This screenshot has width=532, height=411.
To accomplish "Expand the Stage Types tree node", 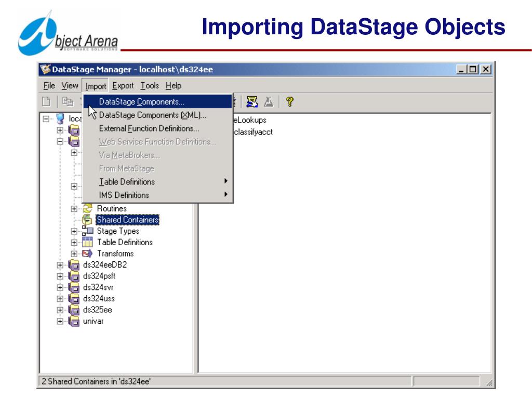I will pos(74,231).
